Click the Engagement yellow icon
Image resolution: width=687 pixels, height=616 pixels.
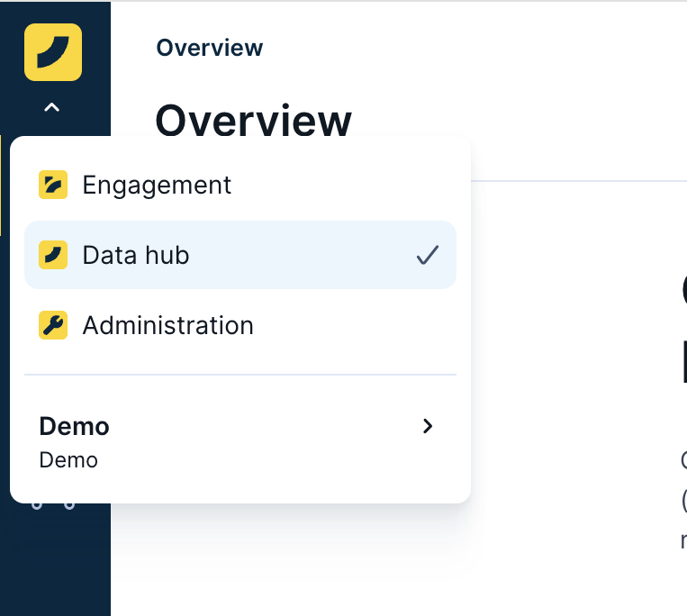53,185
